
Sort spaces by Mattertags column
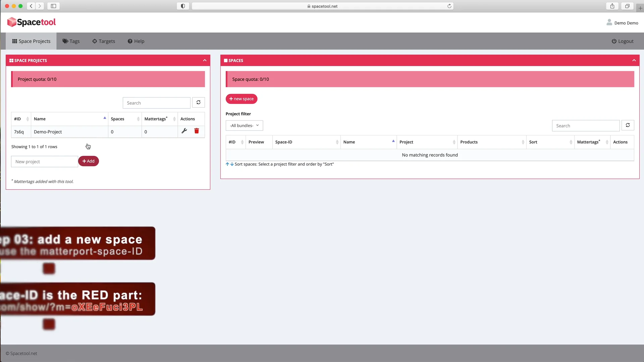pyautogui.click(x=592, y=142)
